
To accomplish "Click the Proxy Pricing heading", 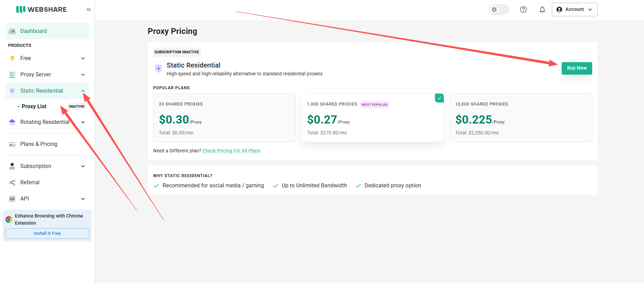I will pos(172,31).
